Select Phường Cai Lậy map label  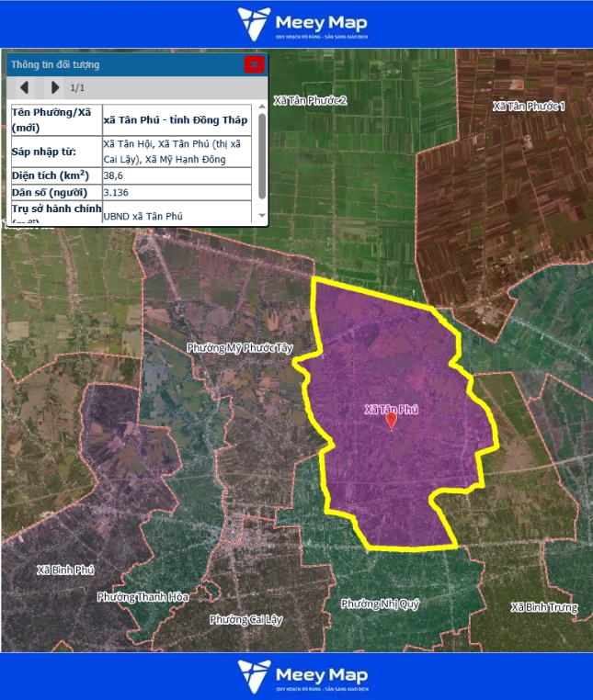[245, 619]
